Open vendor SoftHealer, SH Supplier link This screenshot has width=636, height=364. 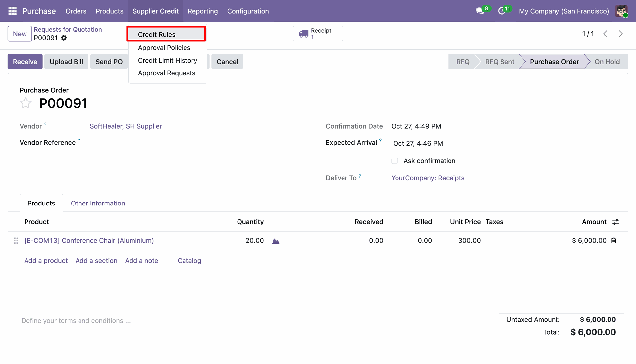126,126
